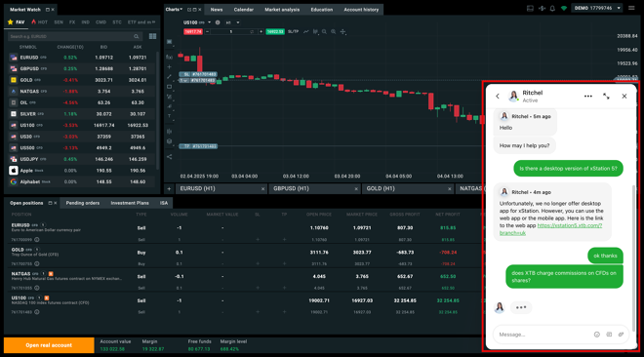Open the Calendar tab
The height and width of the screenshot is (357, 644).
tap(244, 10)
